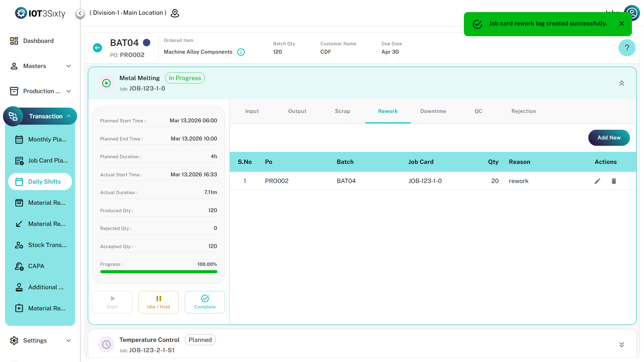Click the back arrow next to BAT04
The image size is (644, 362).
97,48
